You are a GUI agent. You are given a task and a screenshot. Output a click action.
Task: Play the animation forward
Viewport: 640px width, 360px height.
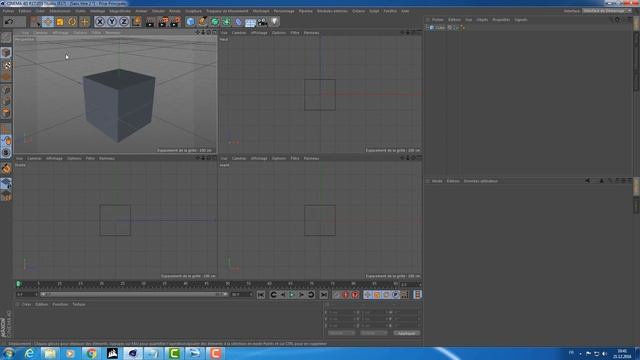[x=292, y=295]
